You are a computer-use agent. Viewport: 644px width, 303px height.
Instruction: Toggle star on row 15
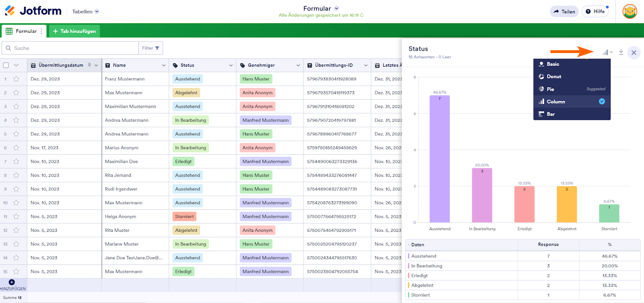16,272
